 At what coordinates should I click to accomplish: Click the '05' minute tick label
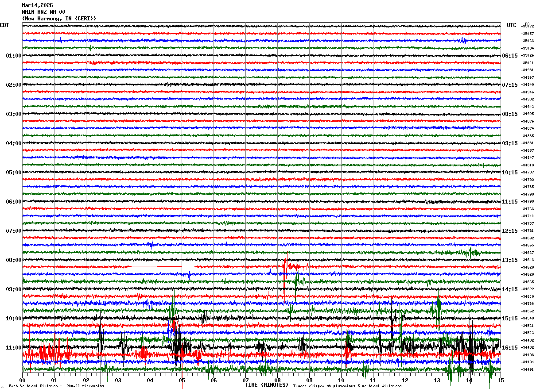182,380
